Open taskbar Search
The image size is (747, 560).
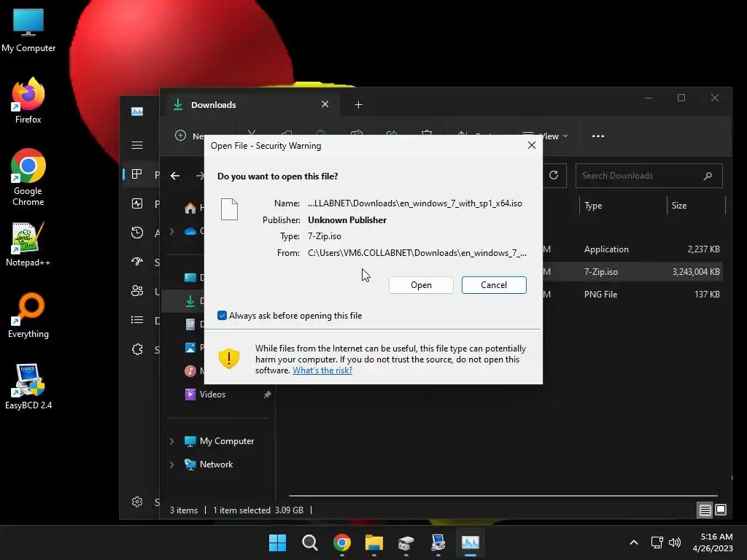coord(309,542)
